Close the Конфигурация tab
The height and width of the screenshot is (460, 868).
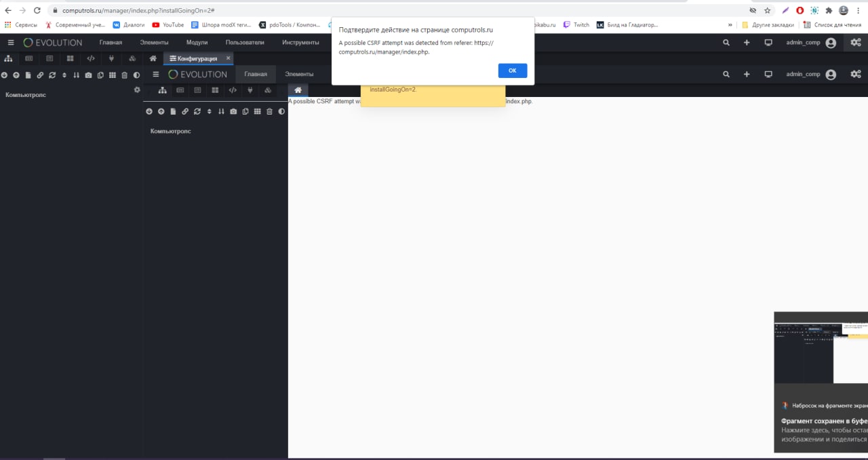(229, 58)
